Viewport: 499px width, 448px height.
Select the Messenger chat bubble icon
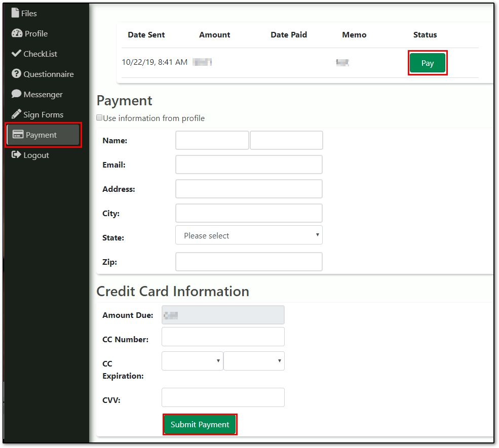[x=16, y=94]
